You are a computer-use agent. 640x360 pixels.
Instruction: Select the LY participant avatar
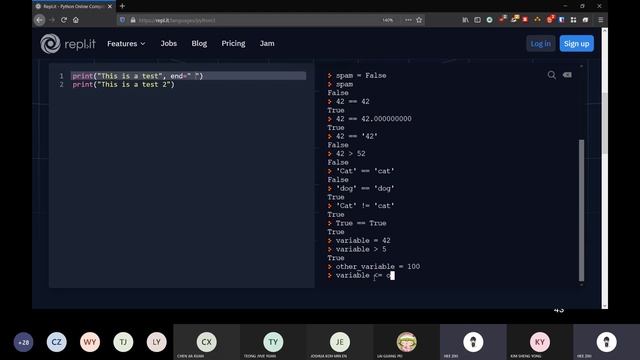[157, 342]
